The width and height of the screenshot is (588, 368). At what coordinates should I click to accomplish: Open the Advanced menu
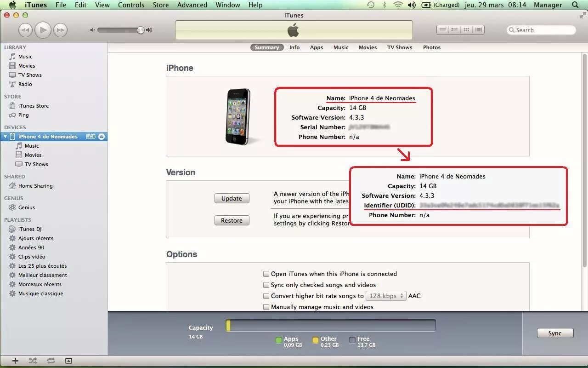(x=192, y=5)
